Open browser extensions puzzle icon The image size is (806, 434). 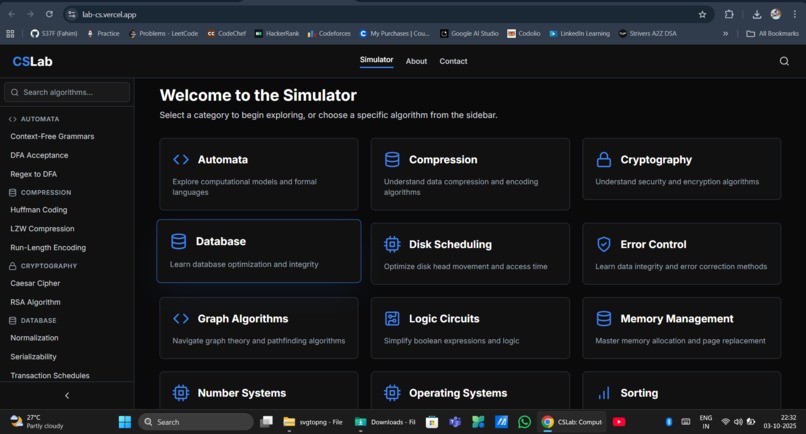click(x=729, y=14)
